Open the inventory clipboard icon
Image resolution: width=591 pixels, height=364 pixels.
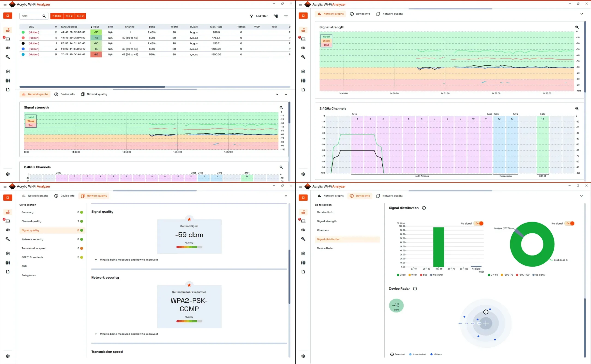point(8,71)
